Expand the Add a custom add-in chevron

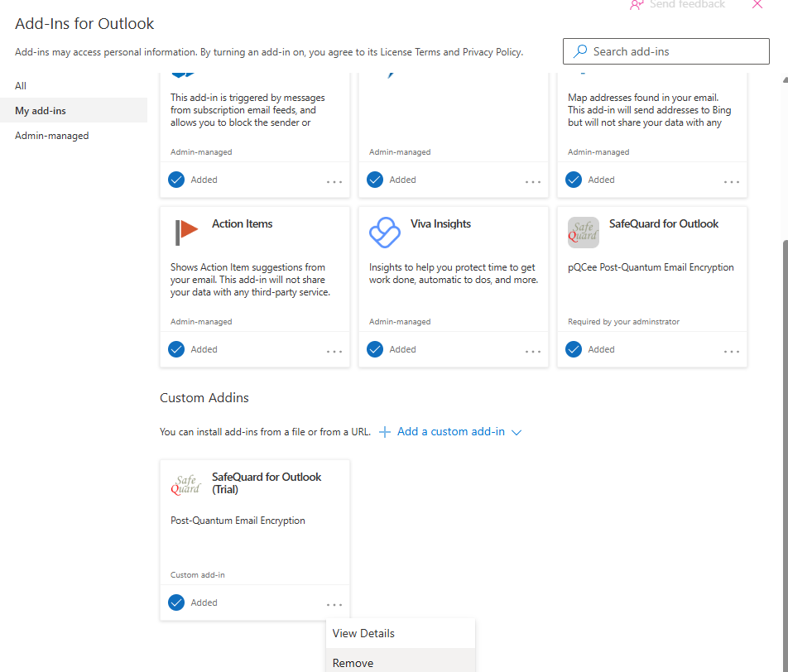pyautogui.click(x=517, y=432)
